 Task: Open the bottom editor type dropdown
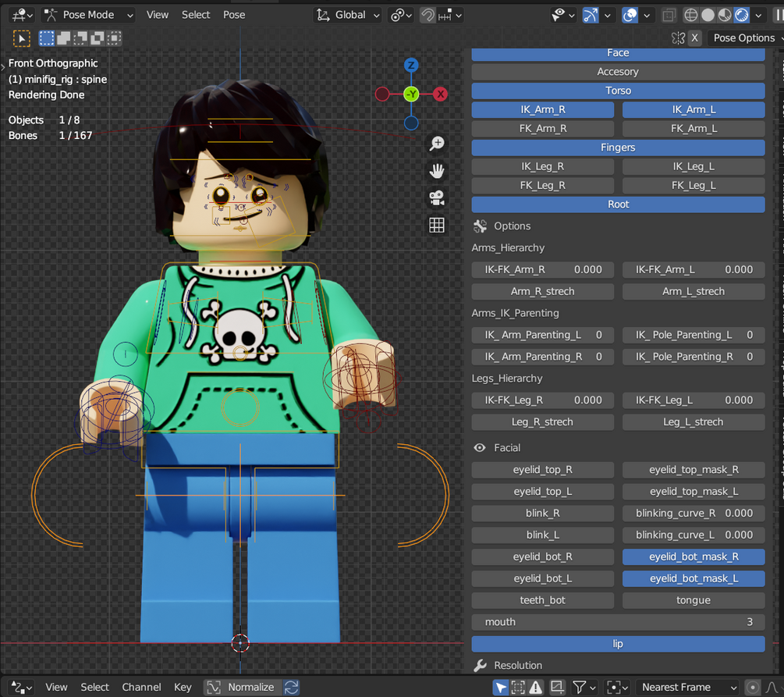[x=22, y=688]
